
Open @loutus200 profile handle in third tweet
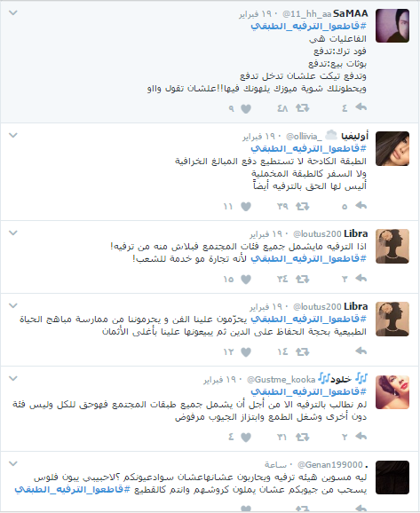(317, 234)
